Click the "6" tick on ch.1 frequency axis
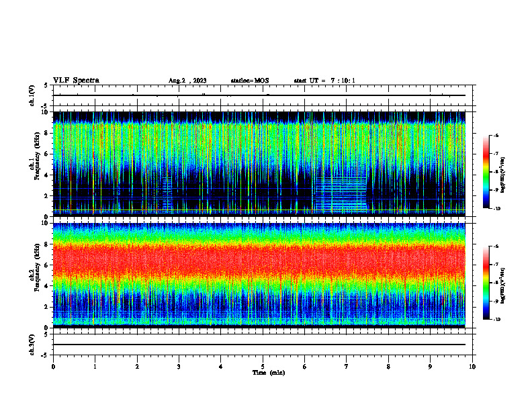The height and width of the screenshot is (411, 532). (x=46, y=154)
